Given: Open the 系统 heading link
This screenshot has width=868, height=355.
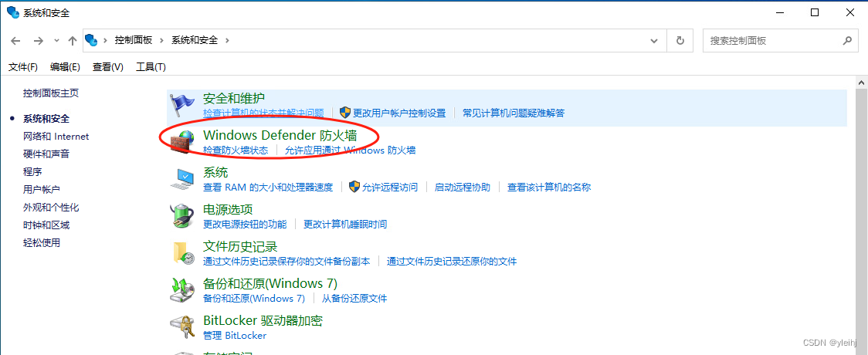Looking at the screenshot, I should pyautogui.click(x=215, y=173).
